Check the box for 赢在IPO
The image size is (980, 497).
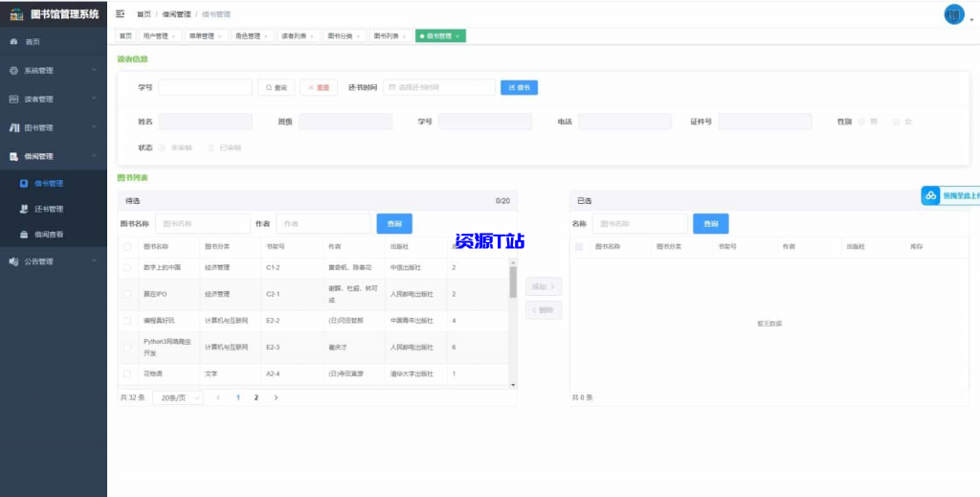127,294
